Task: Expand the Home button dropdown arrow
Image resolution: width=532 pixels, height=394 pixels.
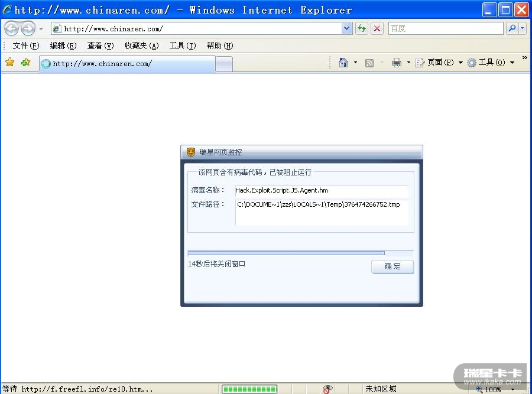Action: click(355, 63)
